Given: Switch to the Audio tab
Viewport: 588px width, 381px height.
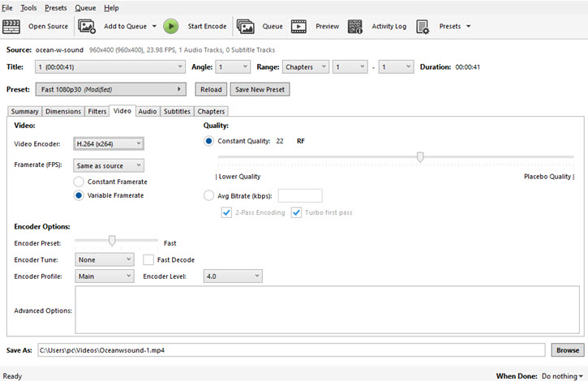Looking at the screenshot, I should click(148, 111).
